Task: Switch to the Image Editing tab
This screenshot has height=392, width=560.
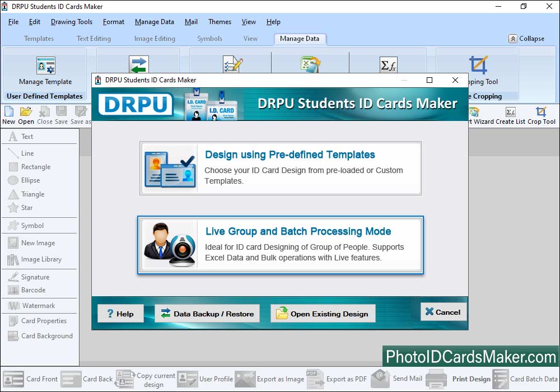Action: pos(155,39)
